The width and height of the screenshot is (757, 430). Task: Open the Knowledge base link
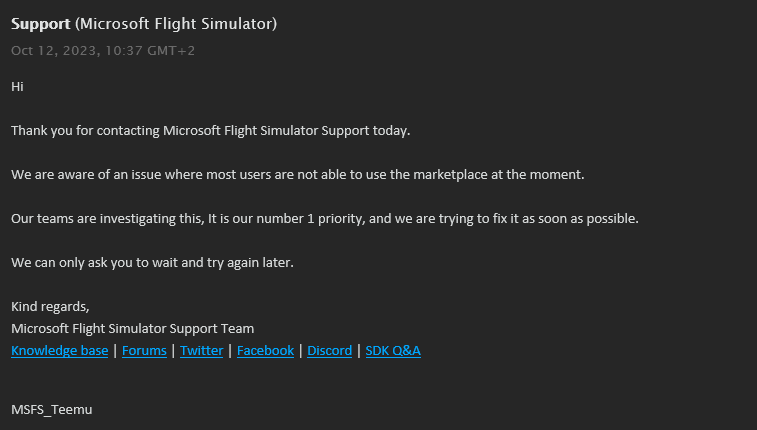[x=59, y=351]
